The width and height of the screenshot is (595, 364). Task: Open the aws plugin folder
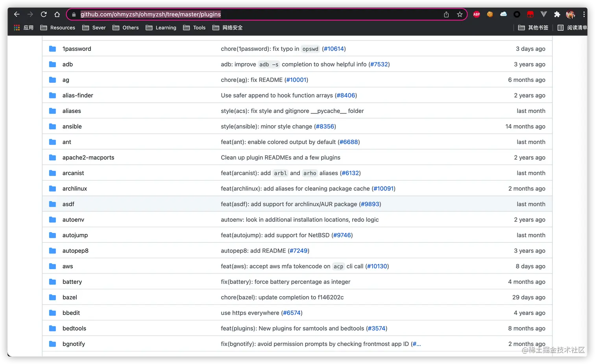point(68,266)
